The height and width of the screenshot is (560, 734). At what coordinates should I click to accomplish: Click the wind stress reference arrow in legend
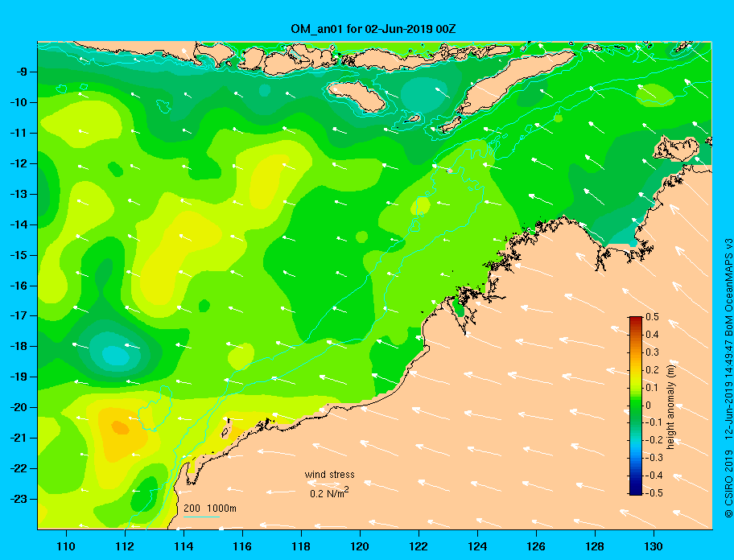pos(324,484)
